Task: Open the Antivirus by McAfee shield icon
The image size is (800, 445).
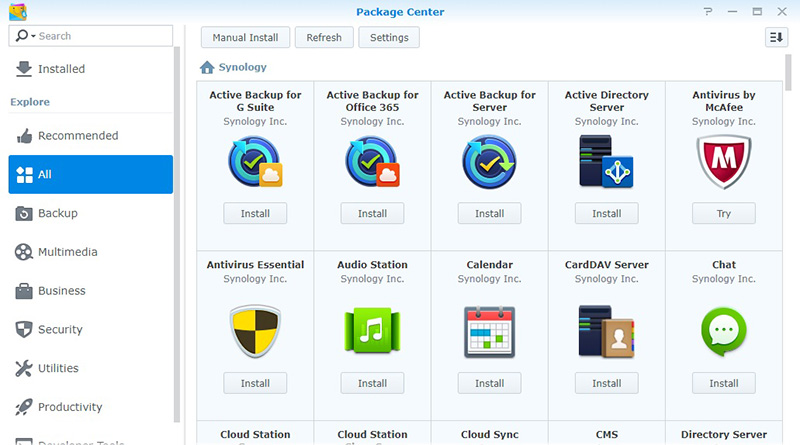Action: coord(723,162)
